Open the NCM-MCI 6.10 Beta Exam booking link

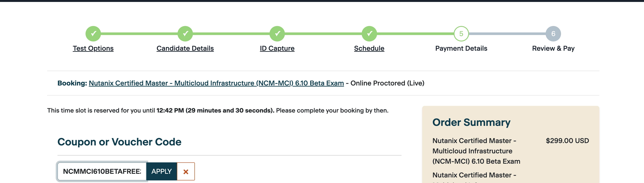pos(216,83)
